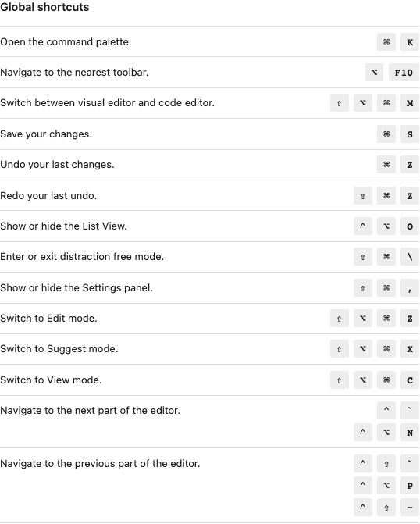Image resolution: width=420 pixels, height=524 pixels.
Task: Select 'Switch to View mode.' text
Action: [51, 380]
